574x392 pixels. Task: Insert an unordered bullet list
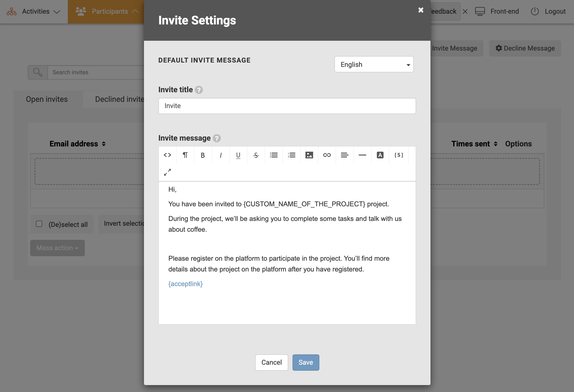coord(274,155)
